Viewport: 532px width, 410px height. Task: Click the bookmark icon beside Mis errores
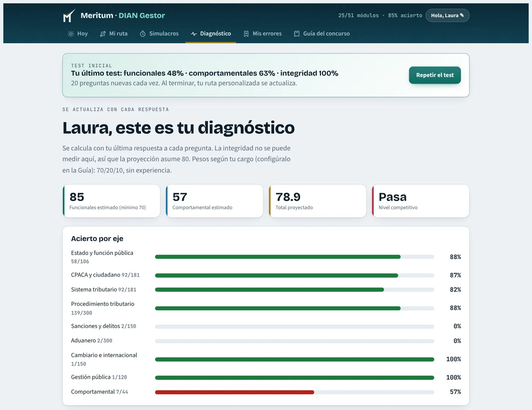(246, 34)
